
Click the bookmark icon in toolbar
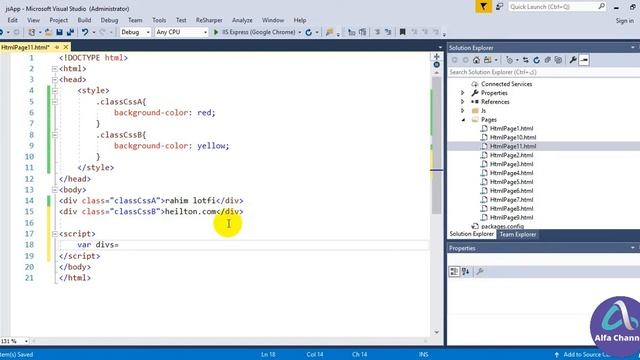click(402, 32)
